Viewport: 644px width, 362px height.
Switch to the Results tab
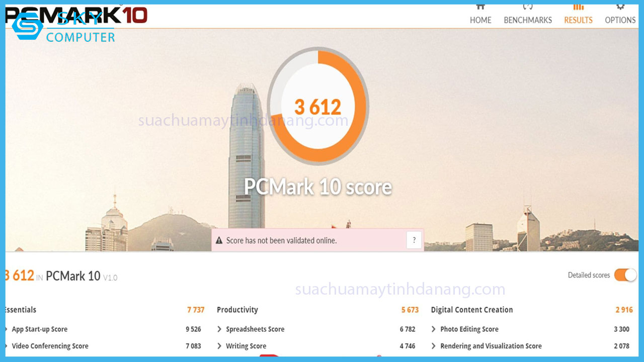coord(578,20)
